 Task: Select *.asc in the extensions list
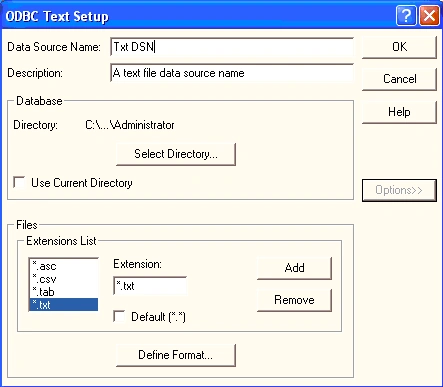[64, 266]
